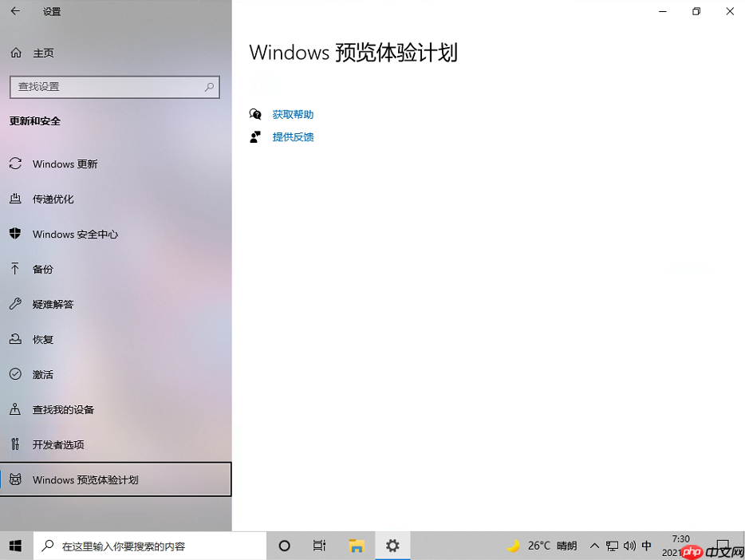745x560 pixels.
Task: Click the 疑难解答 wrench icon
Action: (15, 304)
